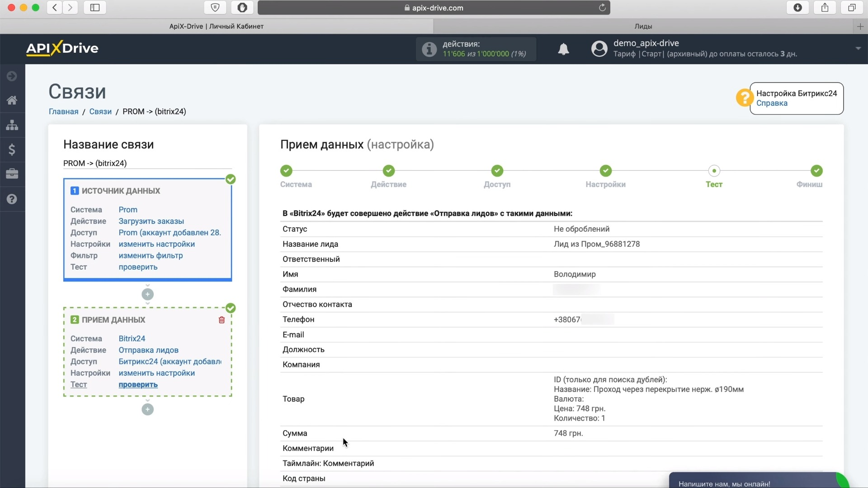Go to Настройки wizard step
868x488 pixels.
pos(605,171)
